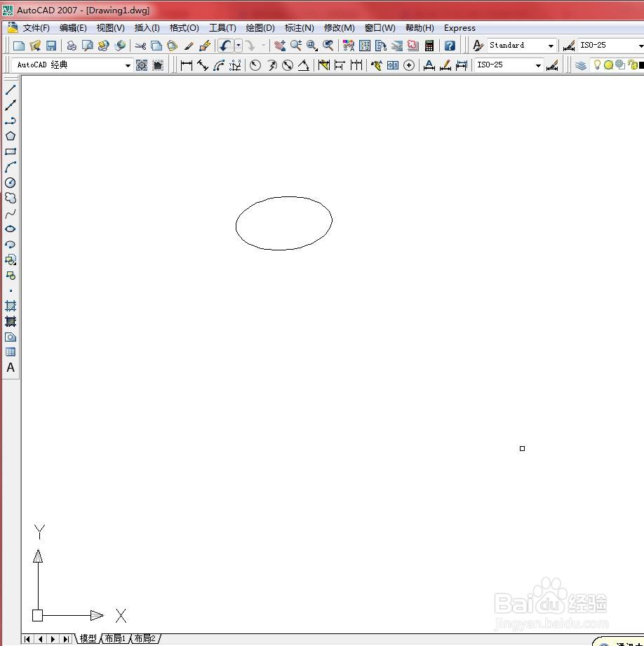Toggle layer freeze sun icon
Image resolution: width=644 pixels, height=646 pixels.
[x=608, y=65]
